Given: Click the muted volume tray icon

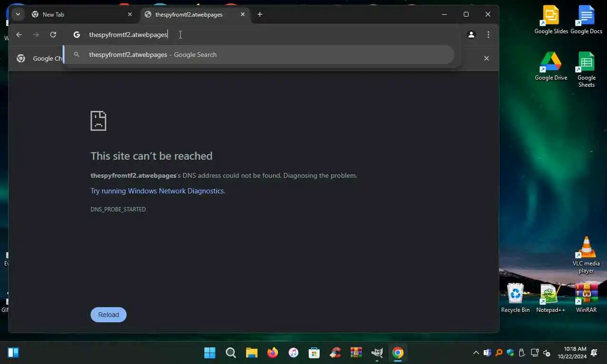Looking at the screenshot, I should tap(546, 353).
